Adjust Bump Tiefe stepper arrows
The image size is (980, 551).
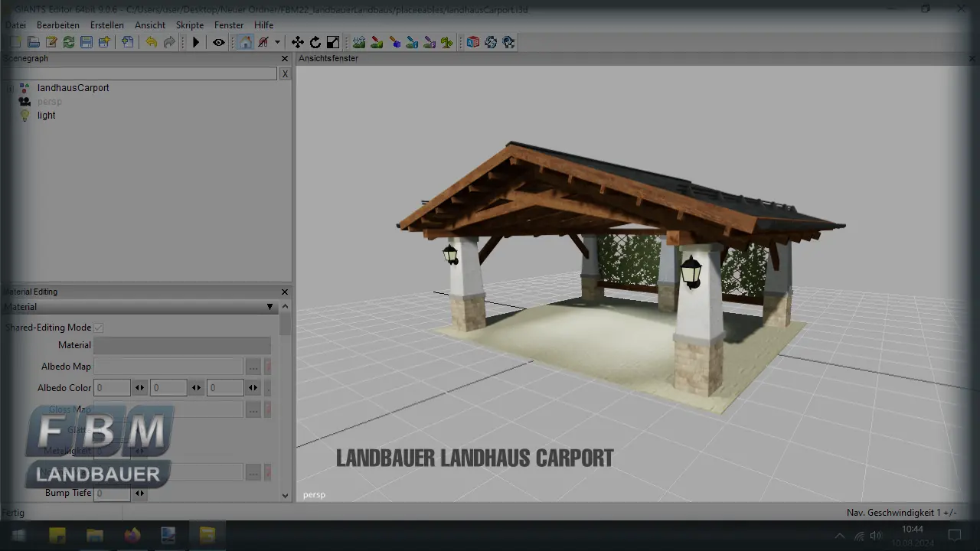pyautogui.click(x=140, y=494)
